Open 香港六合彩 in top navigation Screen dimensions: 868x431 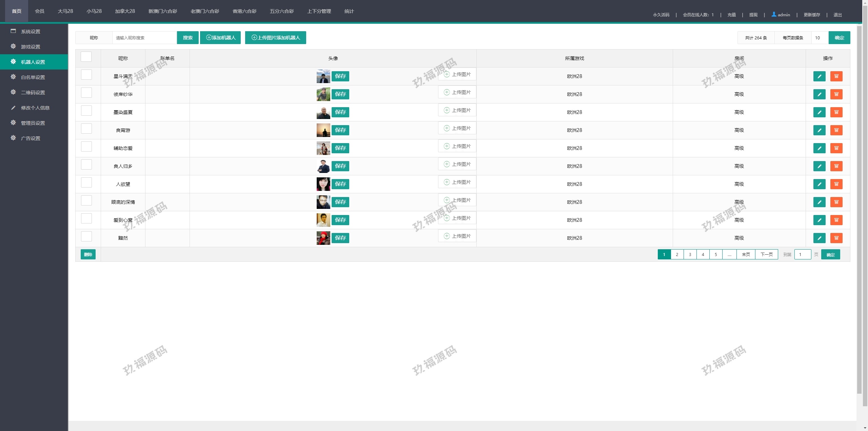click(244, 11)
